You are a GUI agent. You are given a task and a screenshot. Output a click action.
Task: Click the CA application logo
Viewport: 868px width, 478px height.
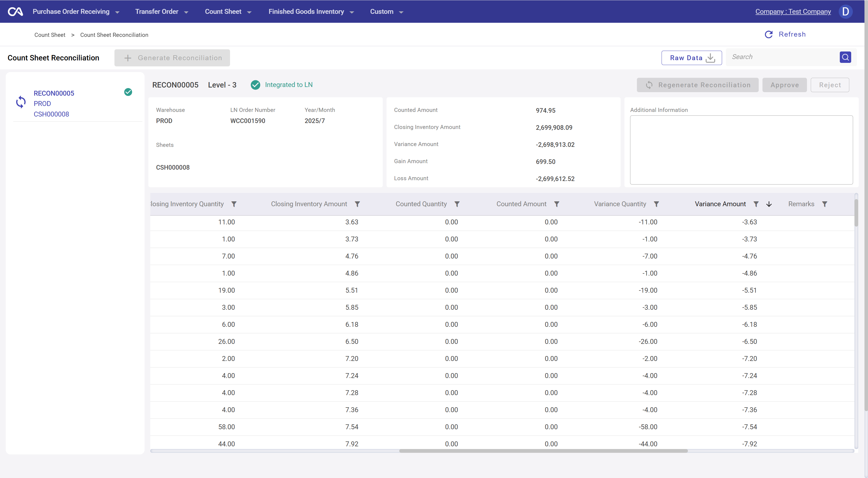[x=15, y=12]
